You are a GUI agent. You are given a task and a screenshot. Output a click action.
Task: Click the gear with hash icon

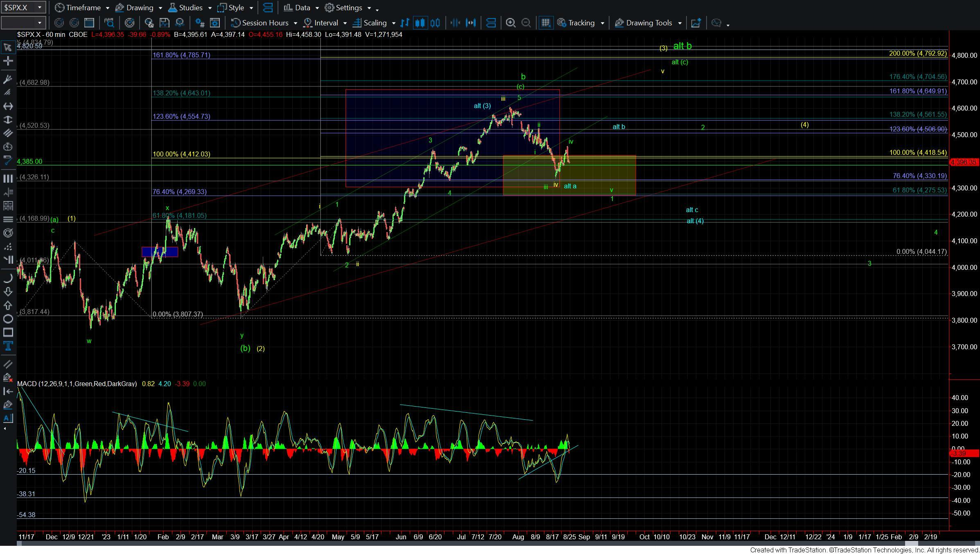coord(199,23)
